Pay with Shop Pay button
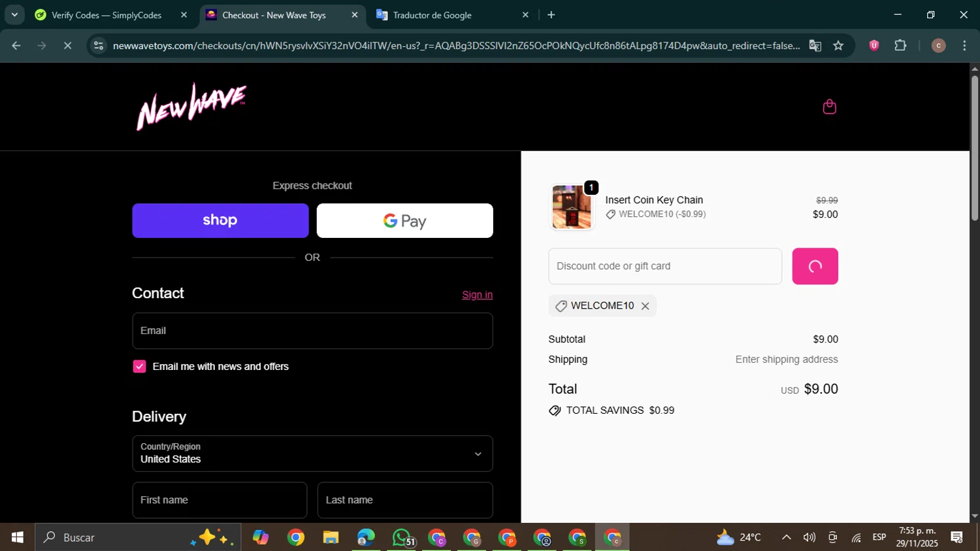Image resolution: width=980 pixels, height=551 pixels. click(220, 220)
